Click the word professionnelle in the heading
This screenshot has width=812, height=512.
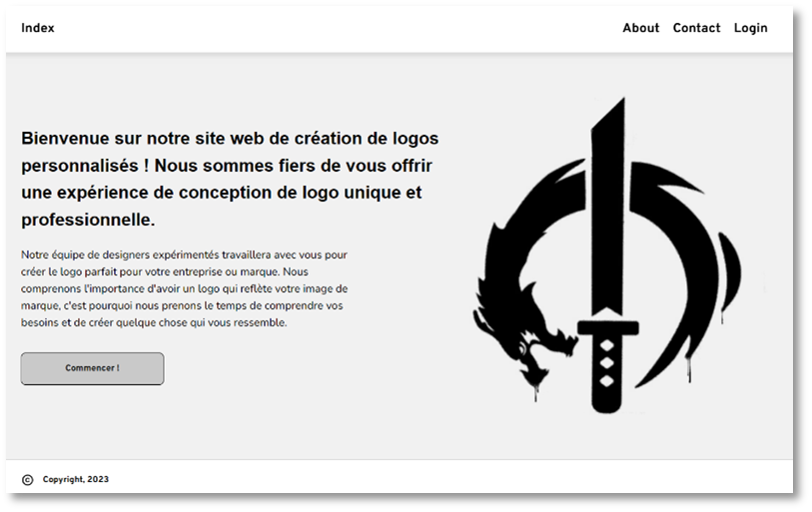point(87,220)
